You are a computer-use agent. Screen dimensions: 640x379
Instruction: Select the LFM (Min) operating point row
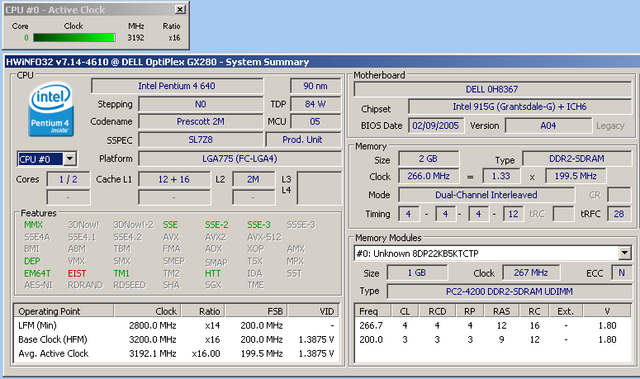click(176, 326)
